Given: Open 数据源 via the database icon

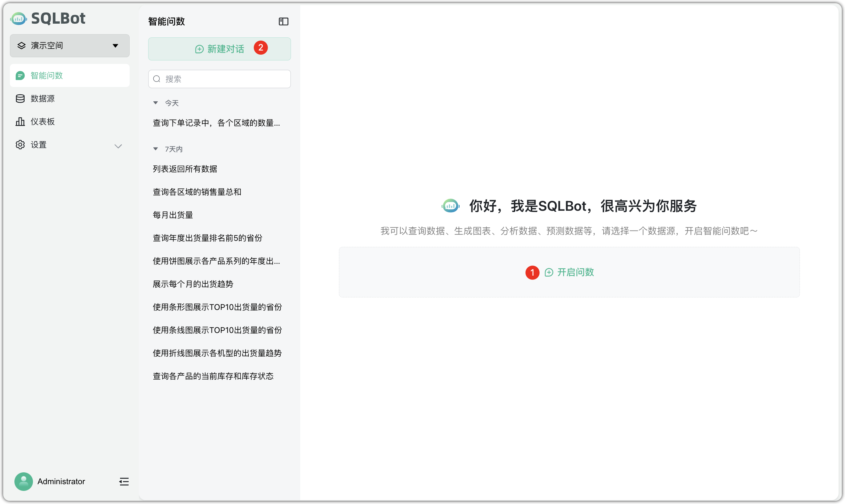Looking at the screenshot, I should tap(20, 98).
